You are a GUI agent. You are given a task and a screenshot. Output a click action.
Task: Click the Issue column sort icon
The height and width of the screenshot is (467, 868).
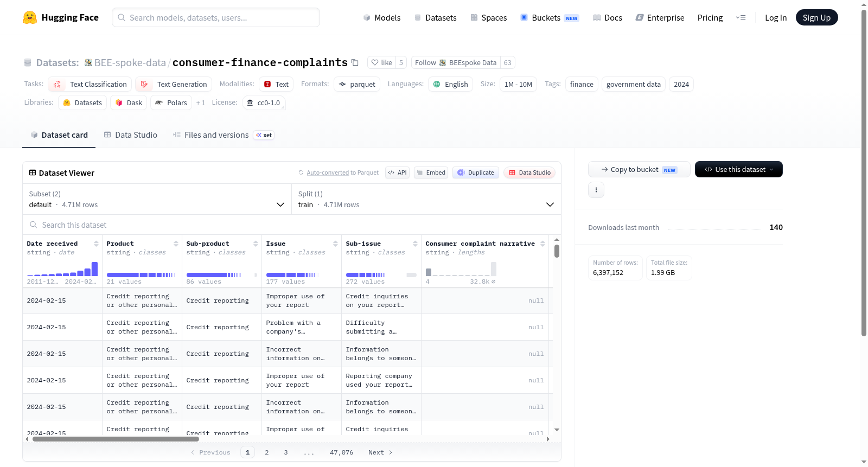(x=335, y=244)
